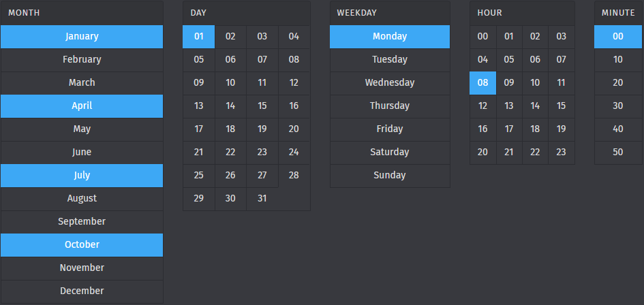This screenshot has height=305, width=644.
Task: Choose day 28 in the day grid
Action: click(294, 176)
